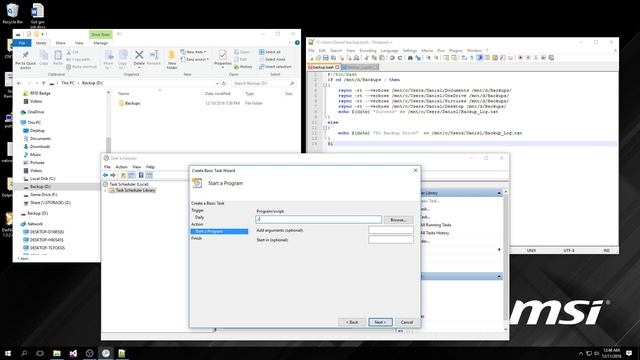Click Invert selection in Explorer ribbon
640x360 pixels.
coord(275,67)
